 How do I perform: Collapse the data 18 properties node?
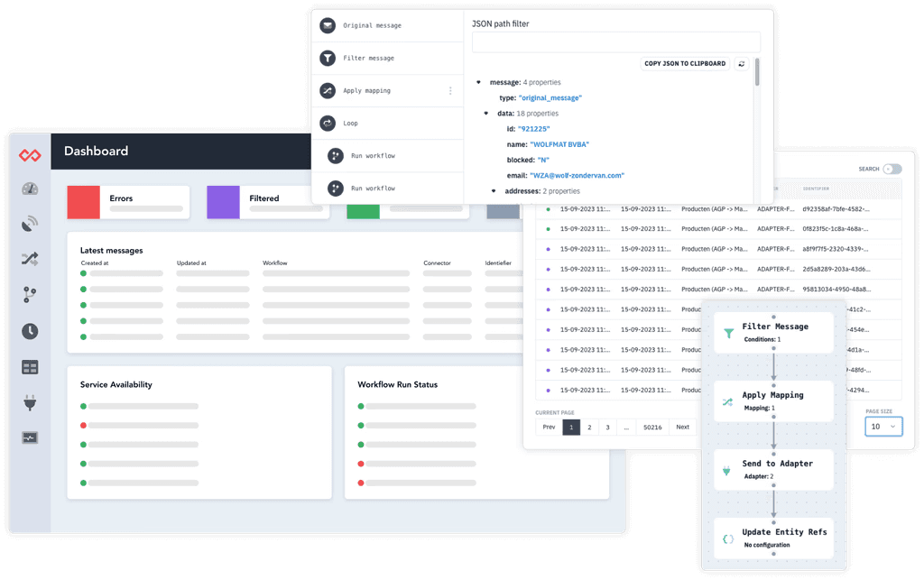(486, 113)
